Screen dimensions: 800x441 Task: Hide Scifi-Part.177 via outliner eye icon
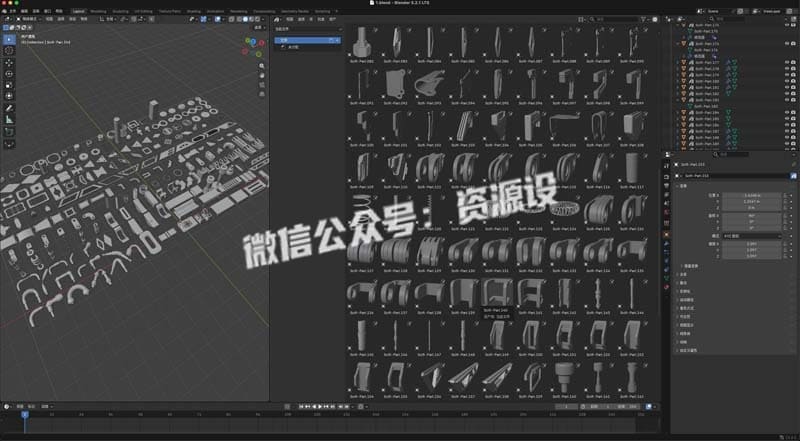pyautogui.click(x=787, y=62)
